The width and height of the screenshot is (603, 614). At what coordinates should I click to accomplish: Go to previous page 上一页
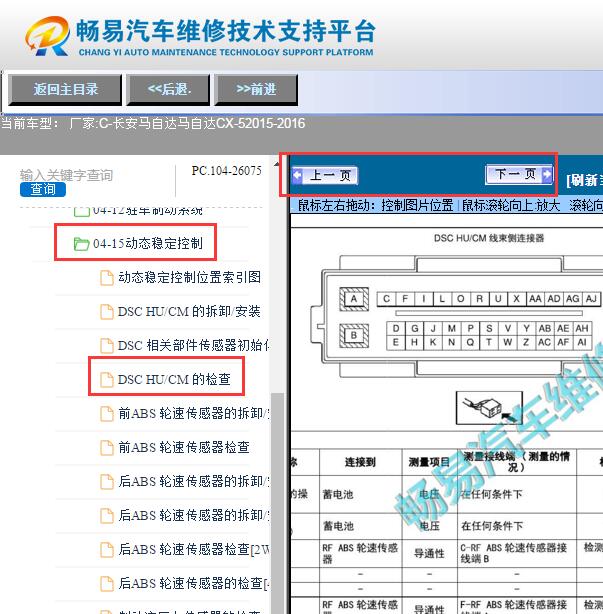pyautogui.click(x=325, y=175)
